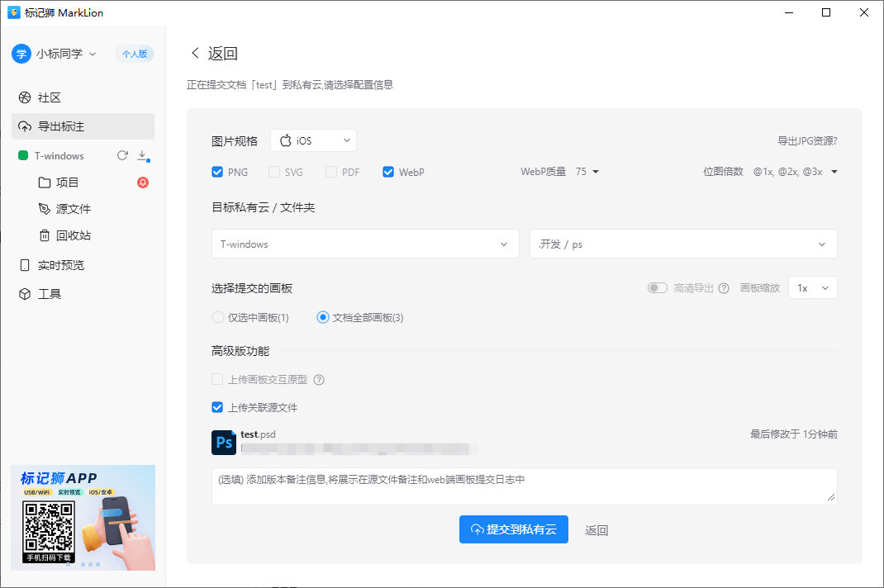Uncheck the WebP format checkbox

[x=387, y=172]
